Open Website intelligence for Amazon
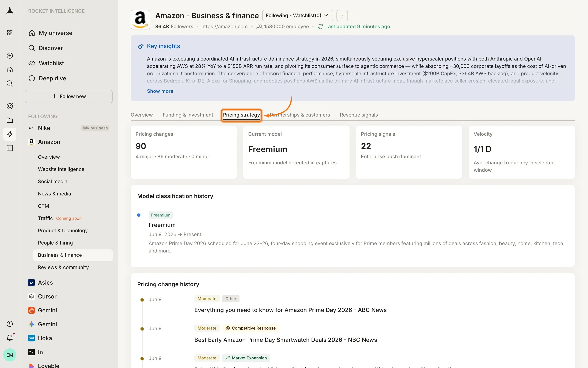The image size is (588, 368). [61, 169]
